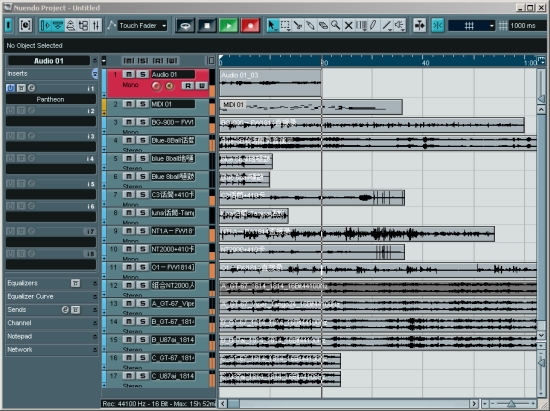Select the Erase tool

pos(323,25)
